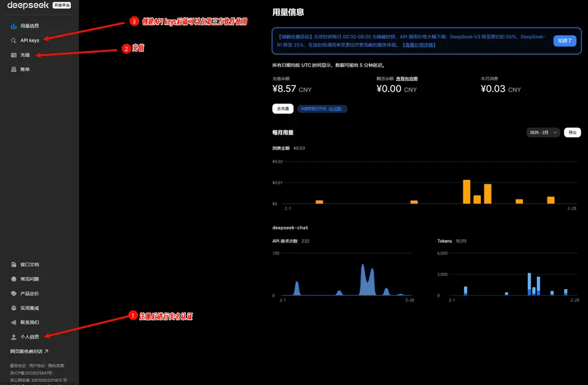This screenshot has height=385, width=588.
Task: Click the 查看有效期 link
Action: (406, 78)
